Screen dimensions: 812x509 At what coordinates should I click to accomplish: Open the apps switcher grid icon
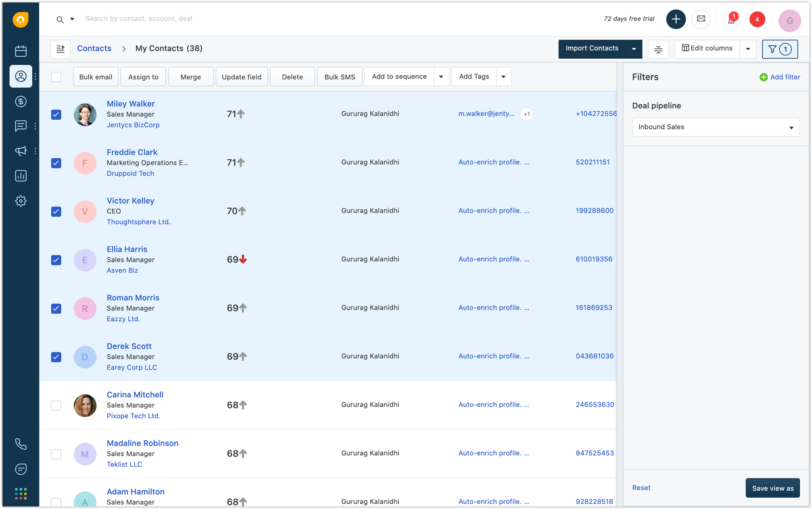point(21,494)
